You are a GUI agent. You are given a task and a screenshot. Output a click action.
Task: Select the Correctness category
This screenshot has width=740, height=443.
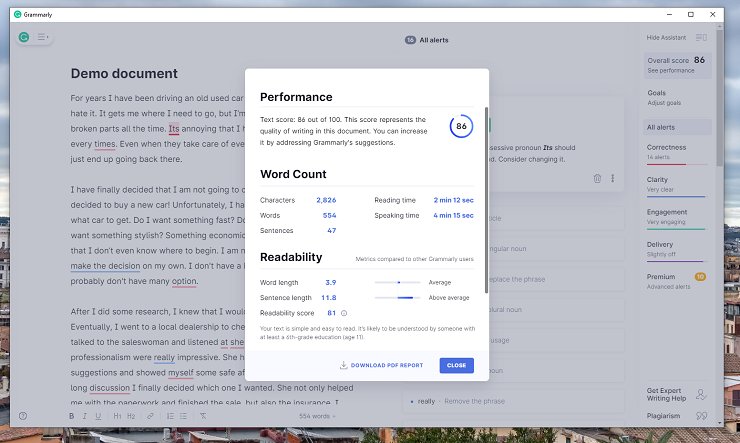677,153
